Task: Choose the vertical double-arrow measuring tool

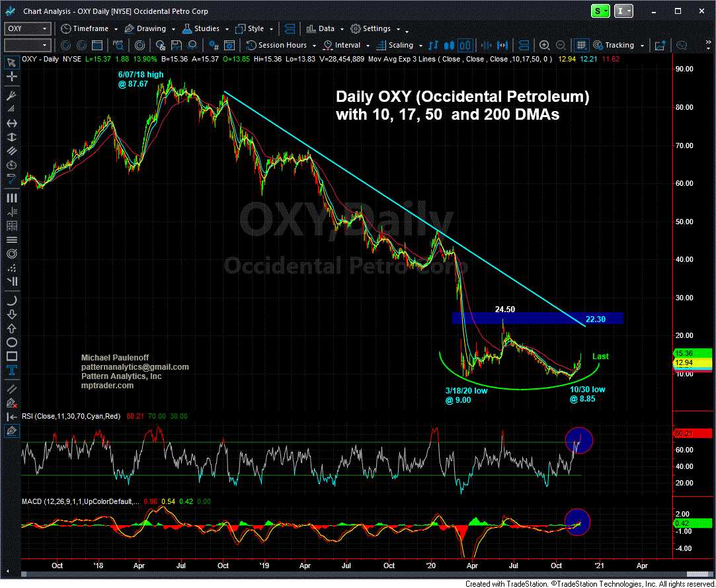Action: click(13, 137)
